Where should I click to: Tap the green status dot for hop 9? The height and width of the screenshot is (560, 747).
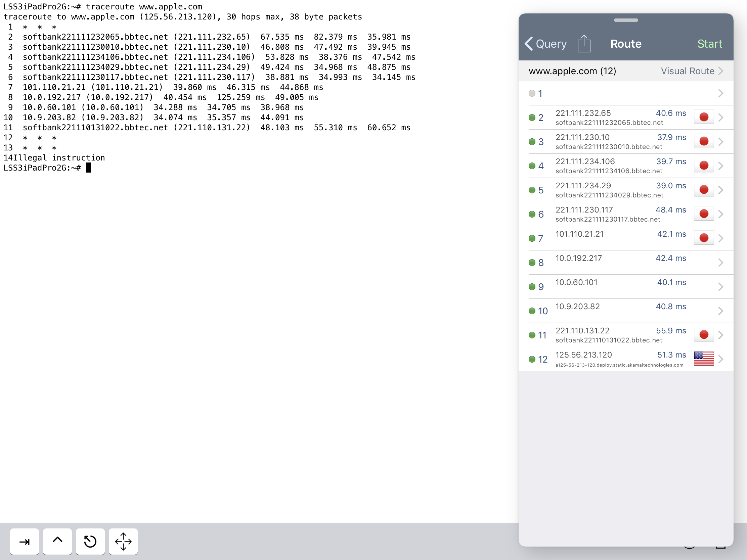tap(532, 287)
